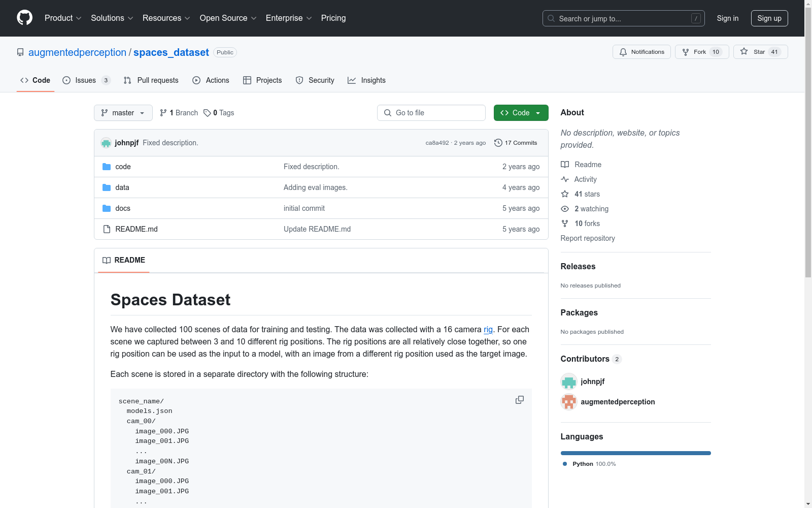Click the Go to file field

tap(431, 113)
